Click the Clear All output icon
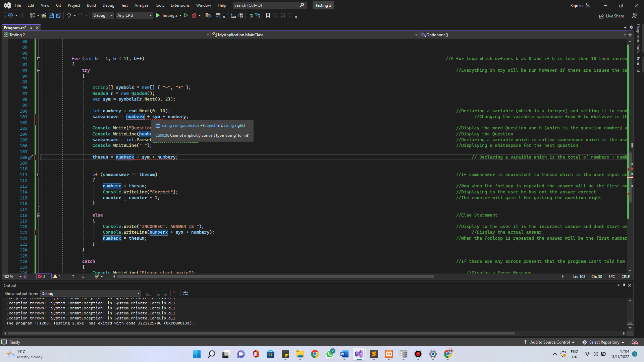 click(x=175, y=293)
